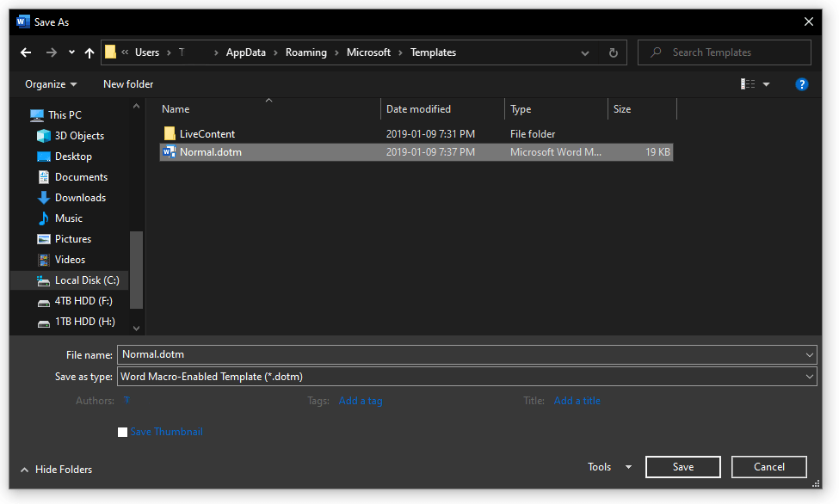Open Documents in the navigation pane
Viewport: 839px width, 504px height.
pyautogui.click(x=82, y=177)
